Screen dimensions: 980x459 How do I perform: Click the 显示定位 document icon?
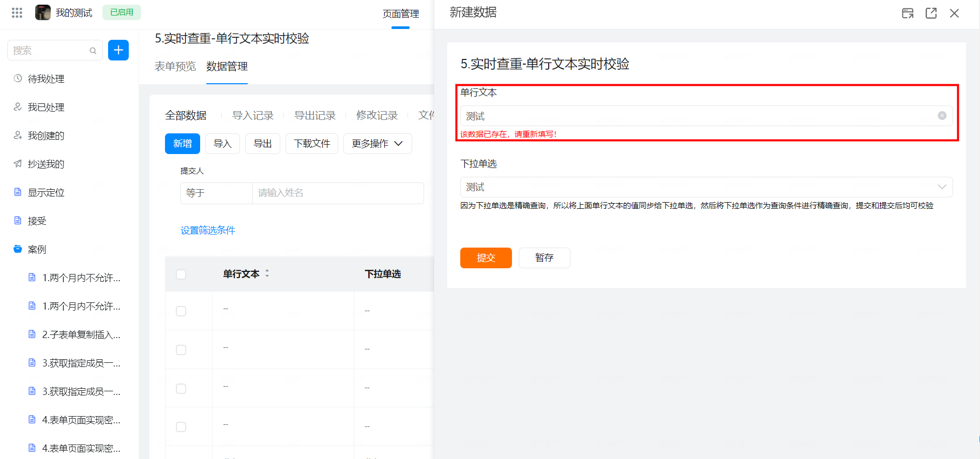pyautogui.click(x=18, y=192)
